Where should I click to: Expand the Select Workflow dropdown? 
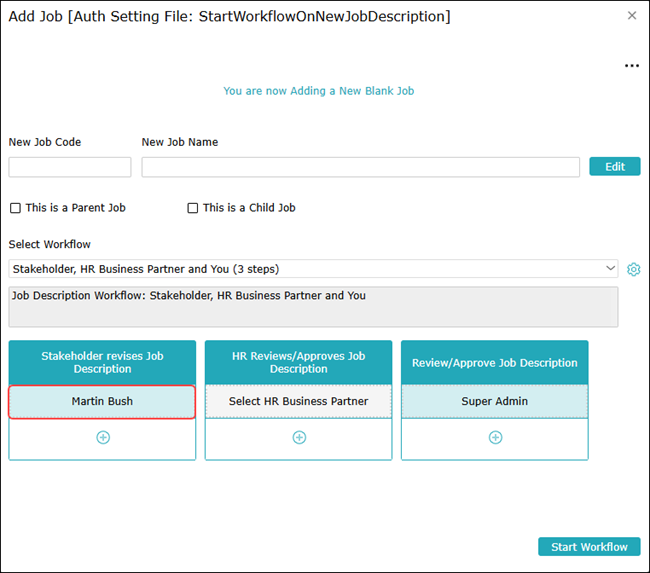(x=313, y=269)
